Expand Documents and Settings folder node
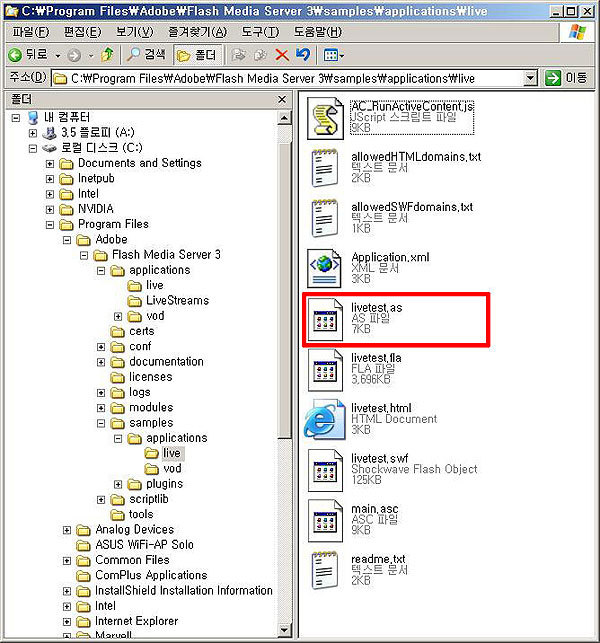 pos(50,164)
